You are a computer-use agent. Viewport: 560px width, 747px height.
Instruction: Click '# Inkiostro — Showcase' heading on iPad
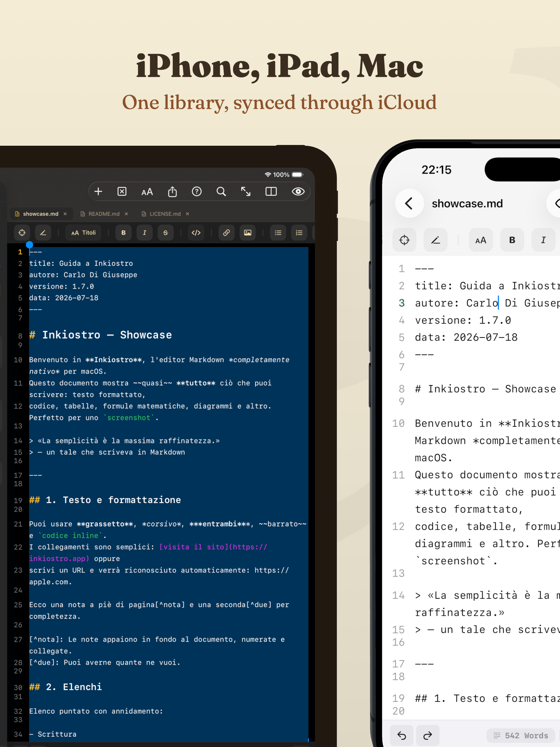(100, 335)
